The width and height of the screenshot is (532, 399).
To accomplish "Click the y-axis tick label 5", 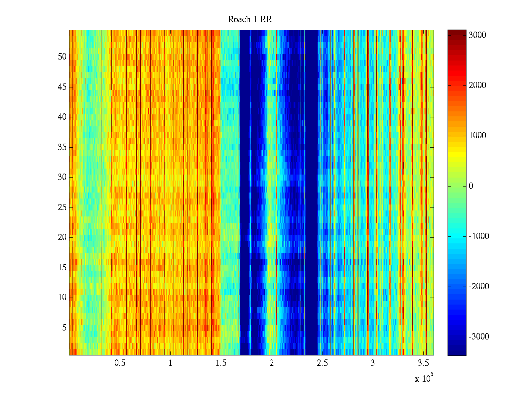I will coord(64,328).
